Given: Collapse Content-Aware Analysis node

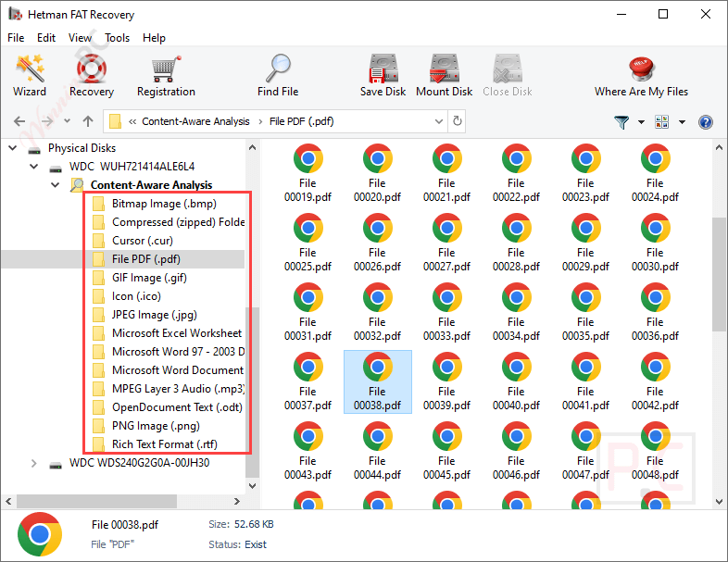Looking at the screenshot, I should [x=55, y=184].
